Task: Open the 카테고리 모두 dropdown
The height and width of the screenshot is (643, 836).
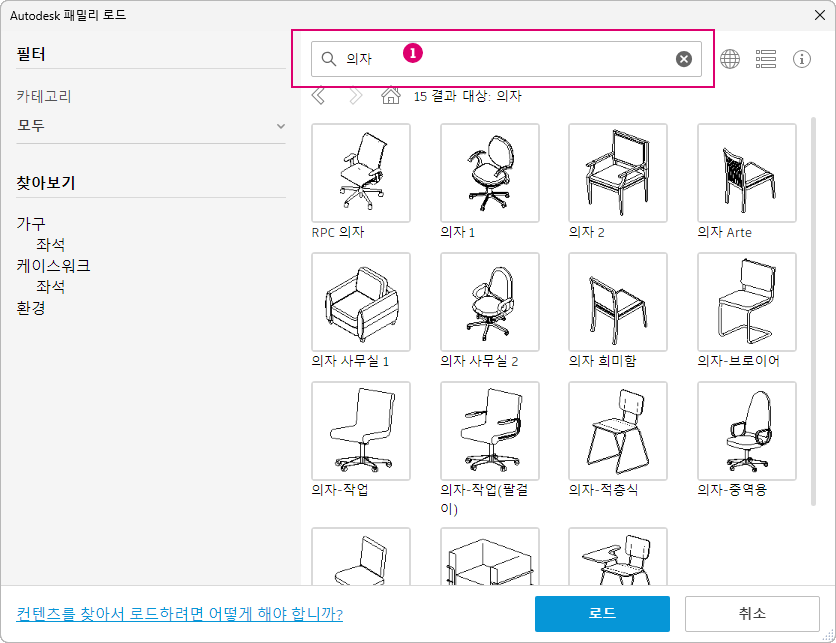Action: click(151, 126)
